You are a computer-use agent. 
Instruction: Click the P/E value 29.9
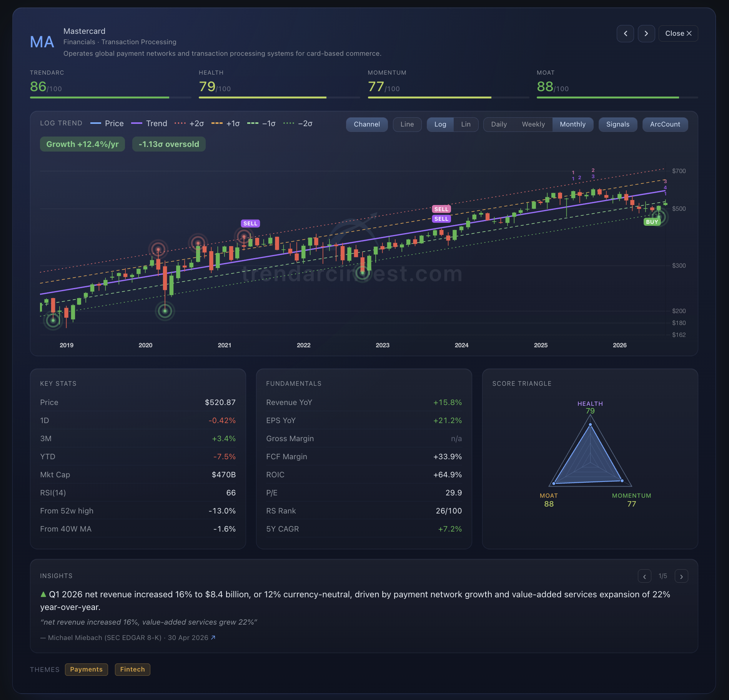coord(454,493)
